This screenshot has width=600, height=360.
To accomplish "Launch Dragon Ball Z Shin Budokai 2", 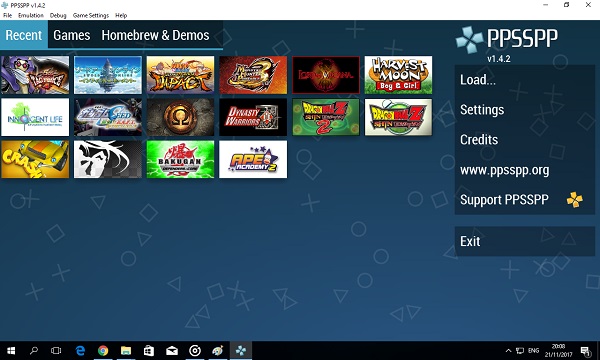I will pyautogui.click(x=326, y=117).
